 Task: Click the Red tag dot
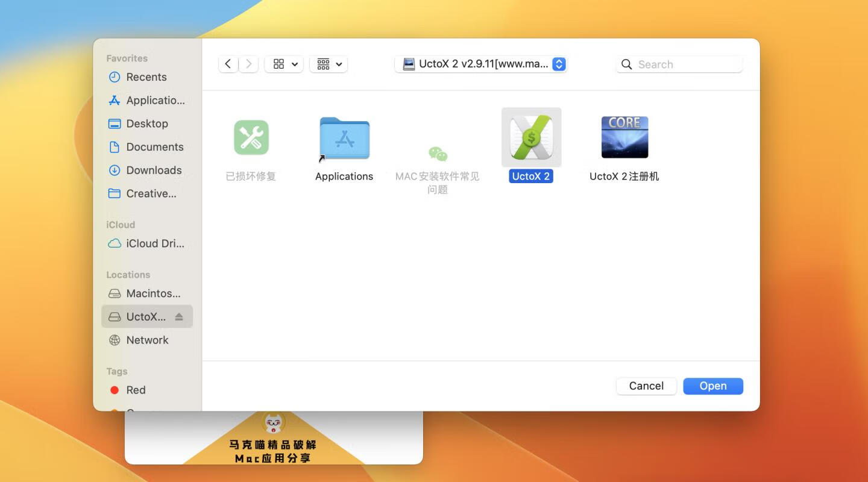(x=114, y=390)
